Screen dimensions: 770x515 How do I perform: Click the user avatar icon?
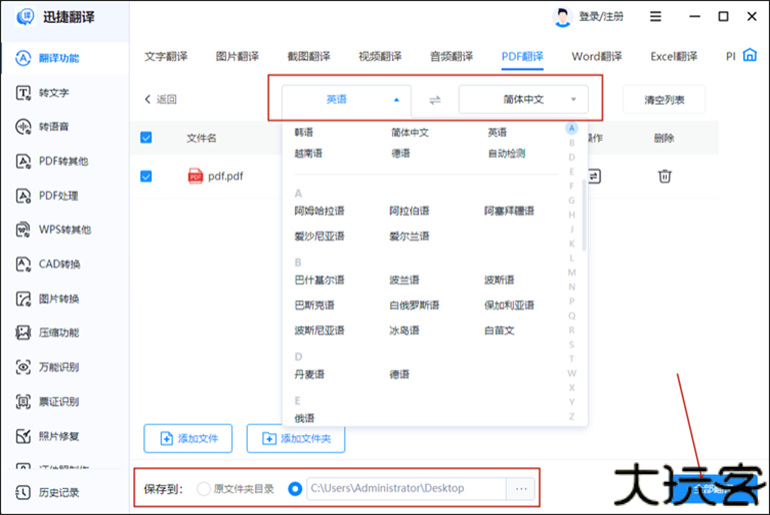point(562,17)
